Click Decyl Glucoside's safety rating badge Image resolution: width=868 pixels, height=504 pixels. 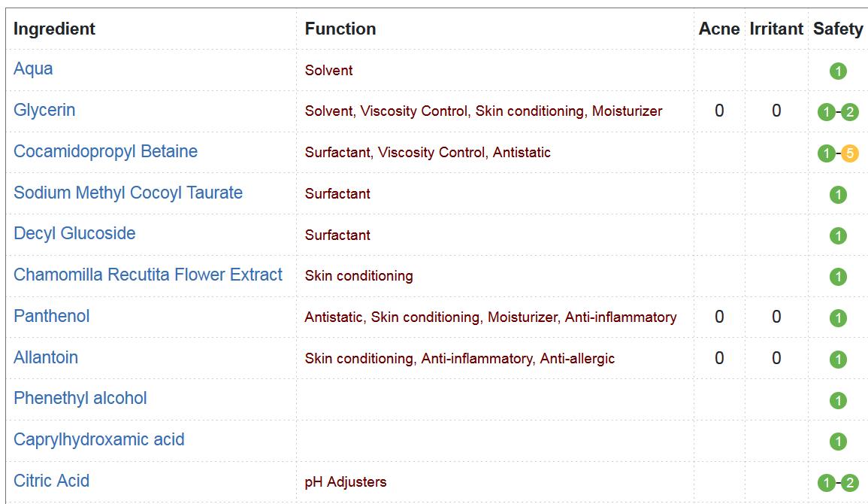(x=837, y=236)
